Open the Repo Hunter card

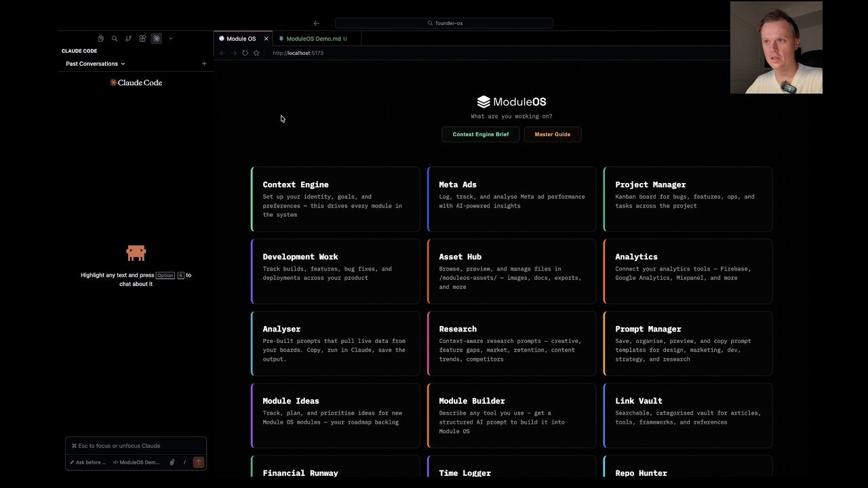[x=688, y=466]
